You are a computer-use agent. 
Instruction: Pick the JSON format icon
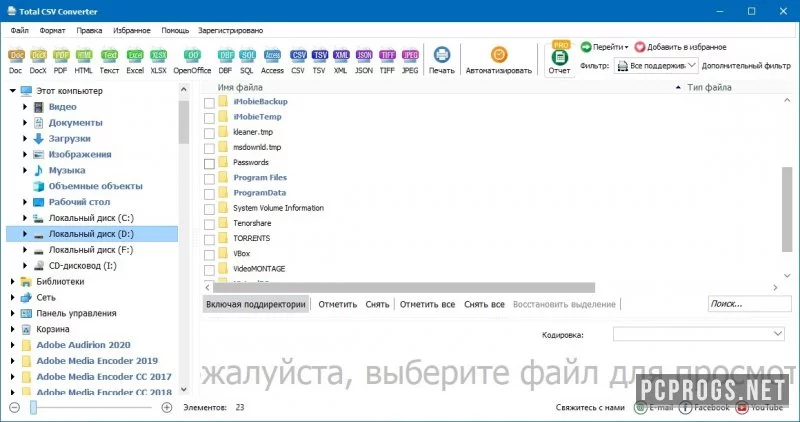point(364,61)
